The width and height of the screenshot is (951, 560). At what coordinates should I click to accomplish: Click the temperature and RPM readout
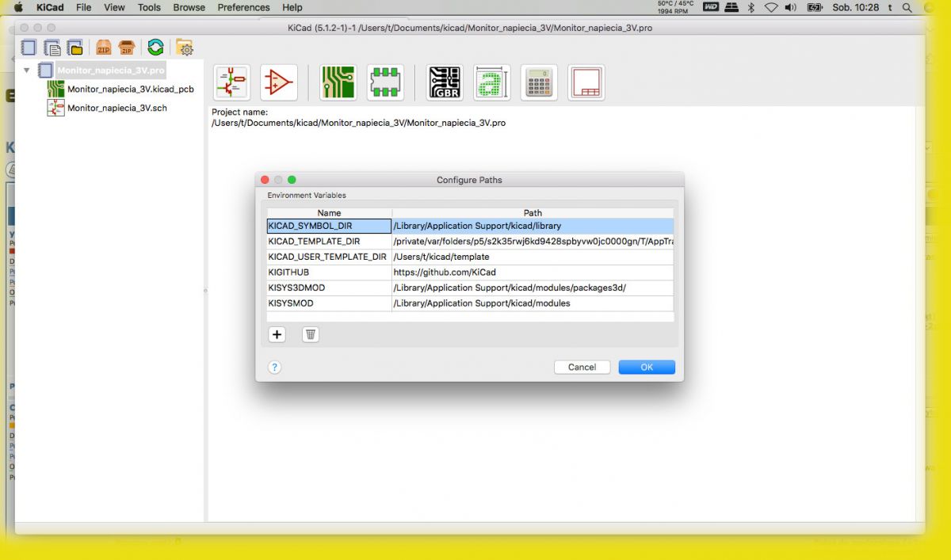(675, 7)
